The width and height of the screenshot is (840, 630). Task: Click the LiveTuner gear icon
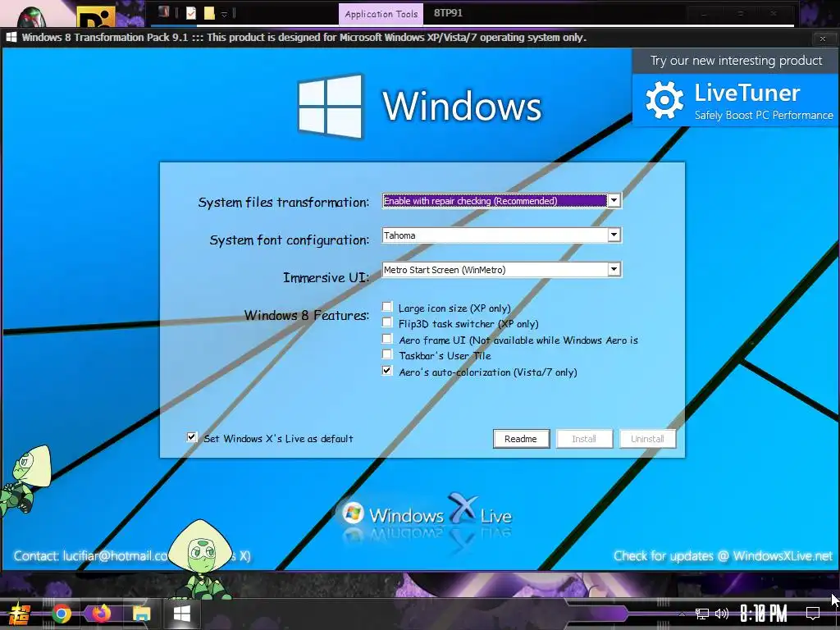point(664,100)
